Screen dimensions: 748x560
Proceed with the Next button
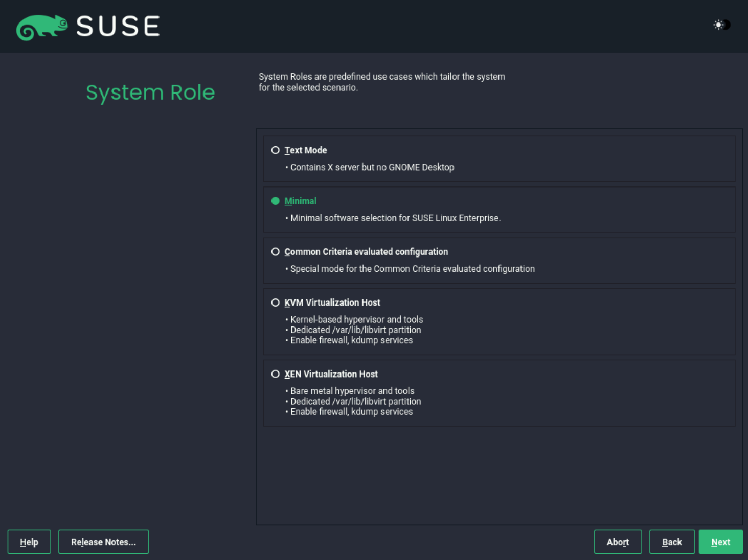point(720,542)
